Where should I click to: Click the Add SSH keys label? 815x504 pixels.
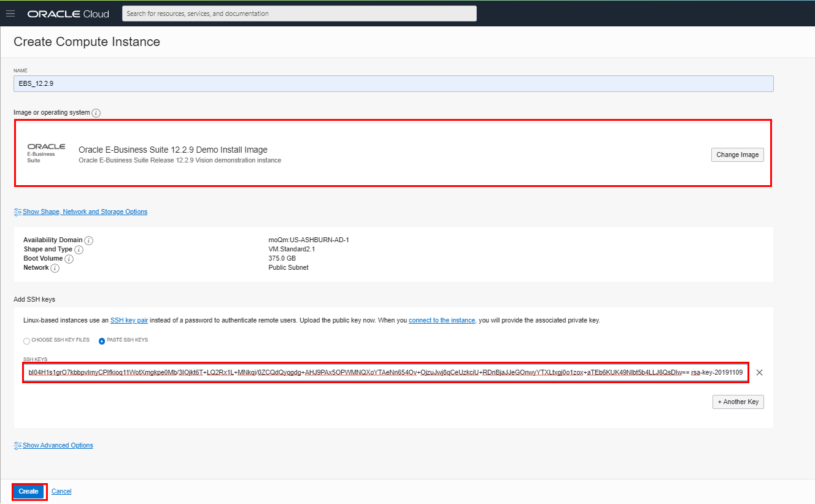[x=34, y=299]
